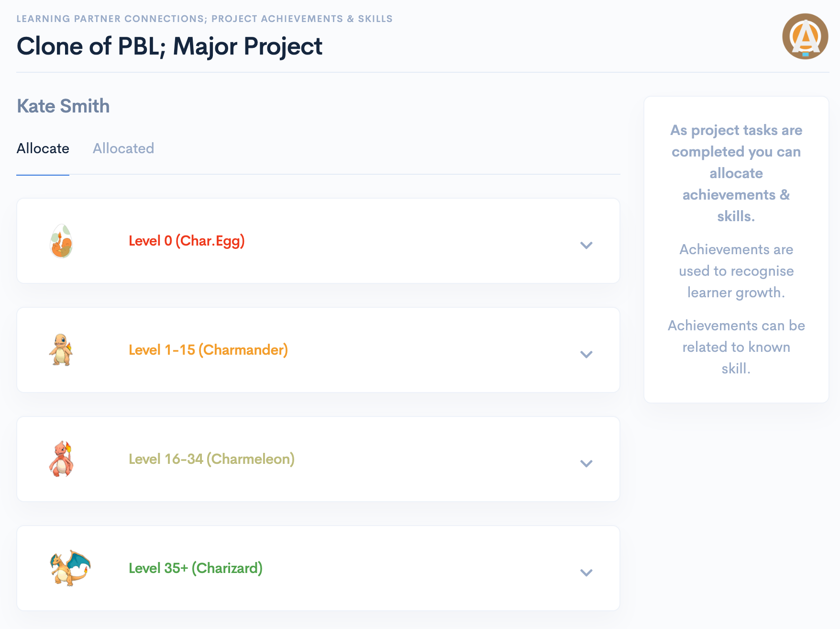
Task: Click the 'As project tasks are completed' info heading
Action: coord(736,173)
